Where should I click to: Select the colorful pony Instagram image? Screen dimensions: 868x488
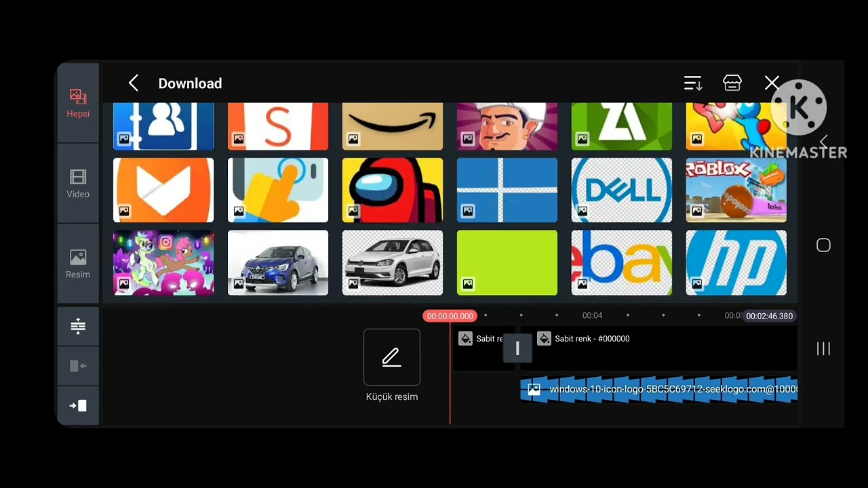[163, 263]
